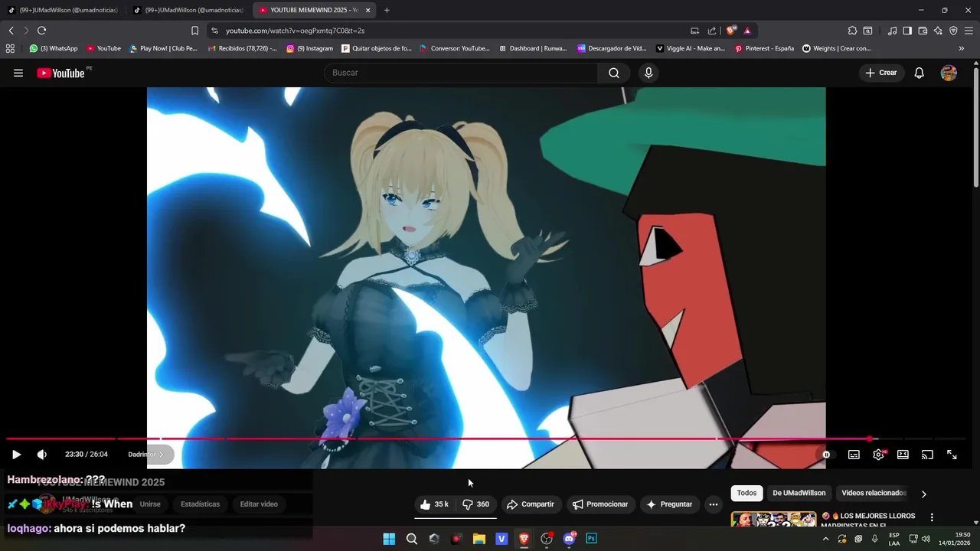Screen dimensions: 980x551
Task: Open Brave Wallet icon
Action: (x=923, y=31)
